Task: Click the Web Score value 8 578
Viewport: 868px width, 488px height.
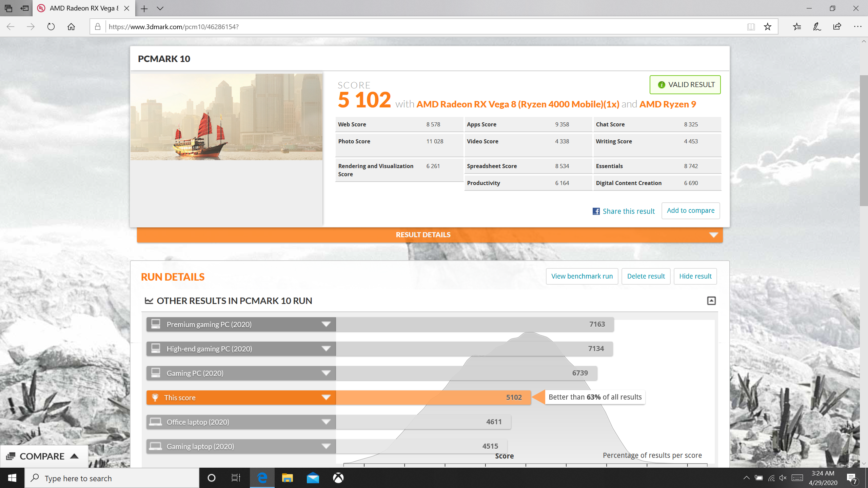Action: point(433,124)
